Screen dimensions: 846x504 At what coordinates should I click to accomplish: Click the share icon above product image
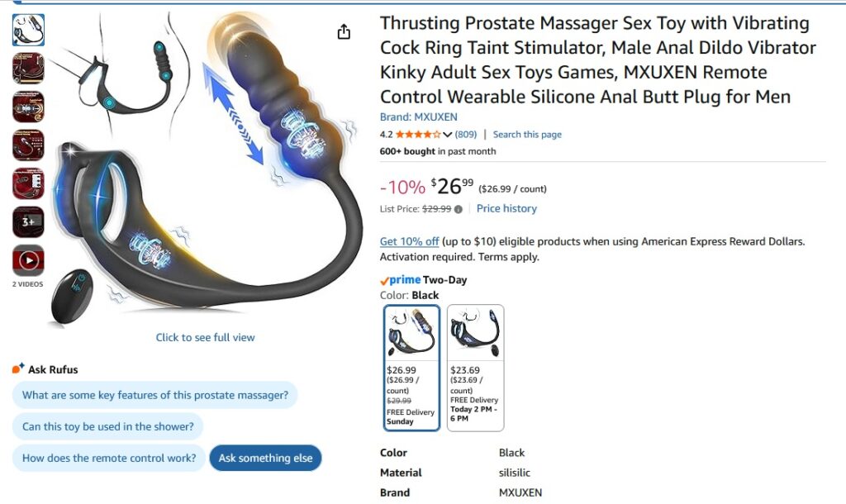point(344,32)
